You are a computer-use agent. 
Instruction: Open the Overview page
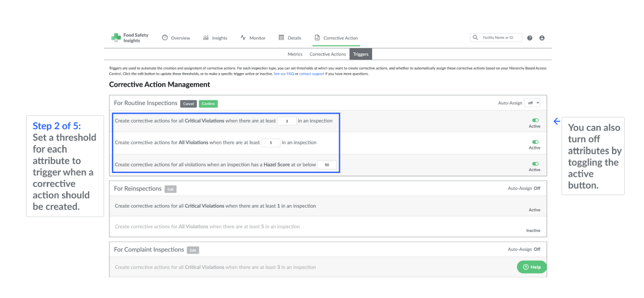click(176, 38)
